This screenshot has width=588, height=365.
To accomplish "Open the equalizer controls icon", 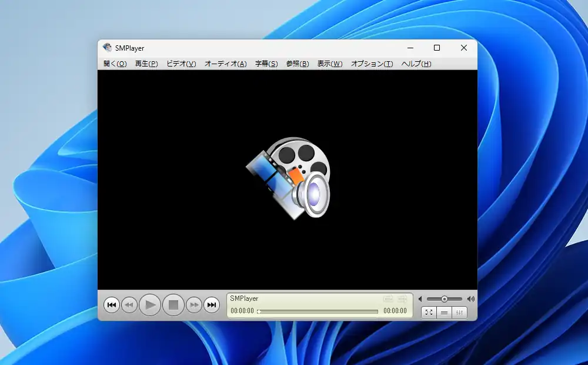I will pos(459,313).
